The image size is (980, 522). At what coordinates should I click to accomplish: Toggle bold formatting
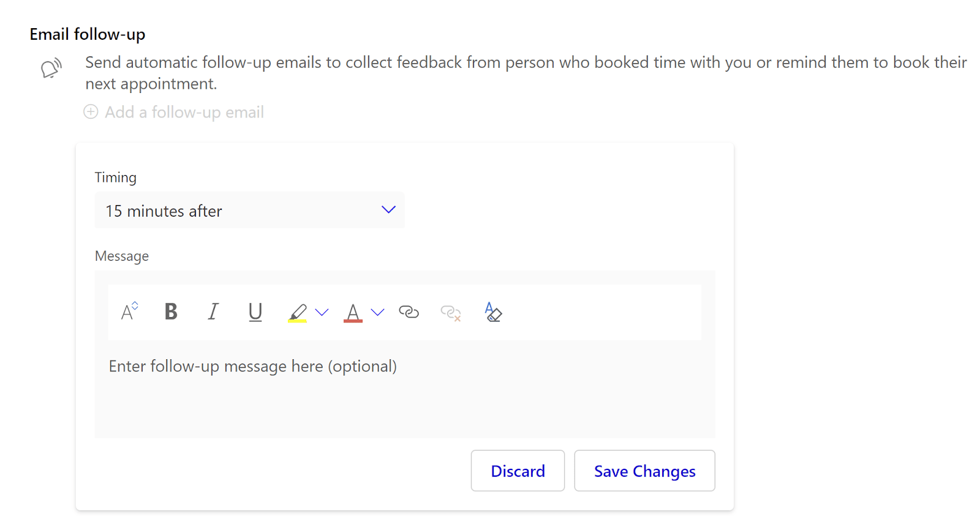[171, 312]
